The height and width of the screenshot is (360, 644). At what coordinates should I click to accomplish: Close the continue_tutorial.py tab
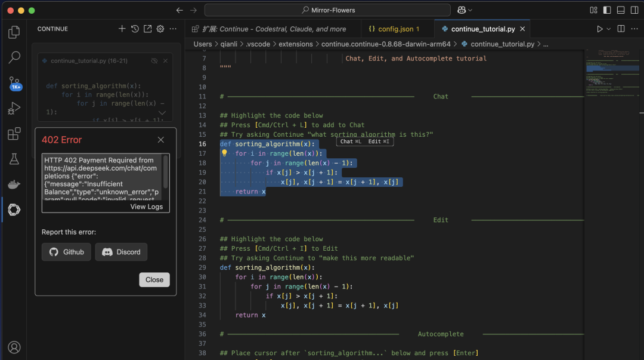coord(522,29)
